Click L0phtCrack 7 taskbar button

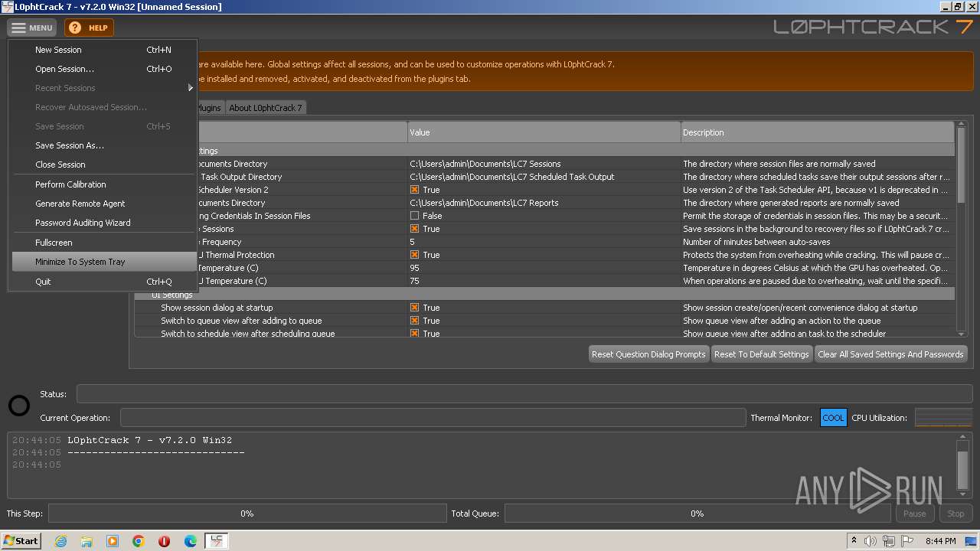tap(217, 541)
